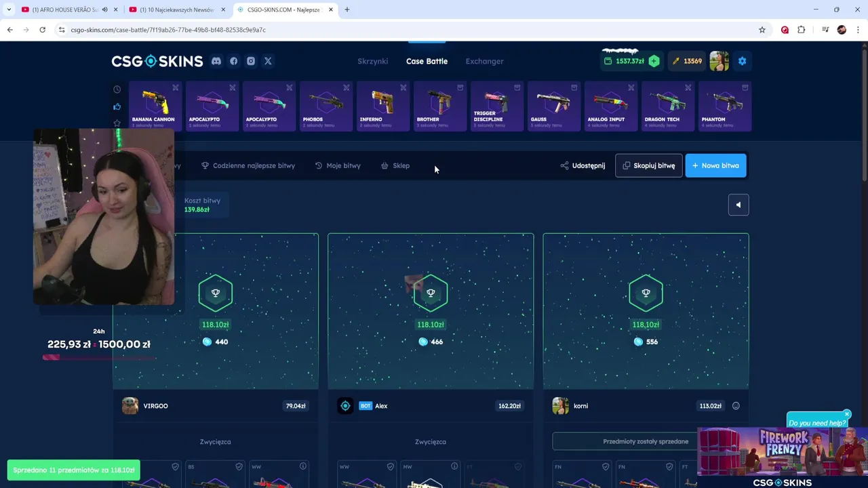Reload the page

coord(42,30)
